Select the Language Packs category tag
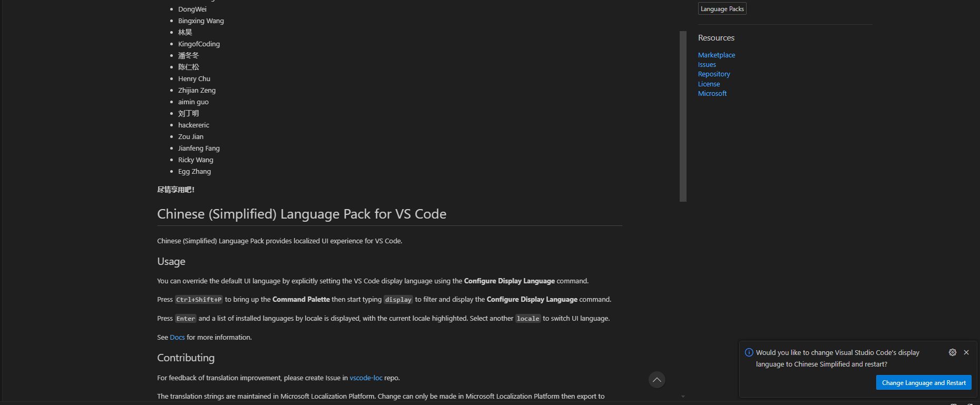 722,9
